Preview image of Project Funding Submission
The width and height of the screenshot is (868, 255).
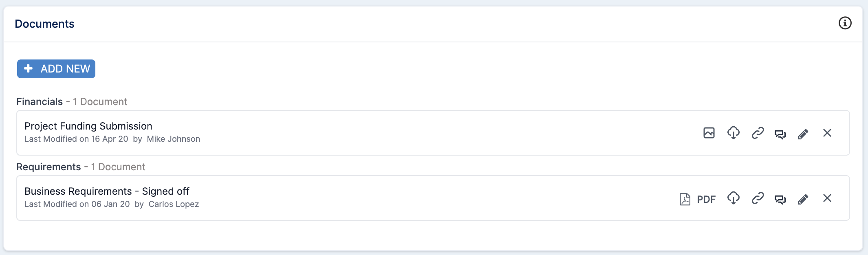pos(709,133)
